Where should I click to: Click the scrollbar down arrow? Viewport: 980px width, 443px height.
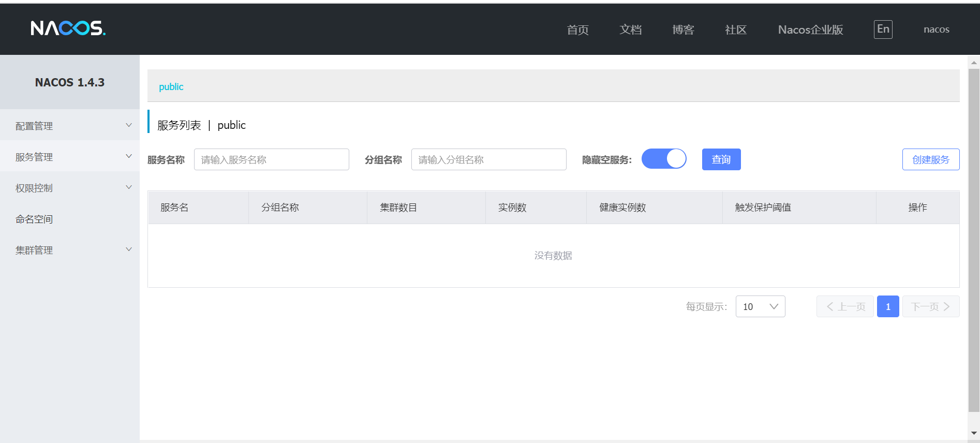pyautogui.click(x=974, y=433)
